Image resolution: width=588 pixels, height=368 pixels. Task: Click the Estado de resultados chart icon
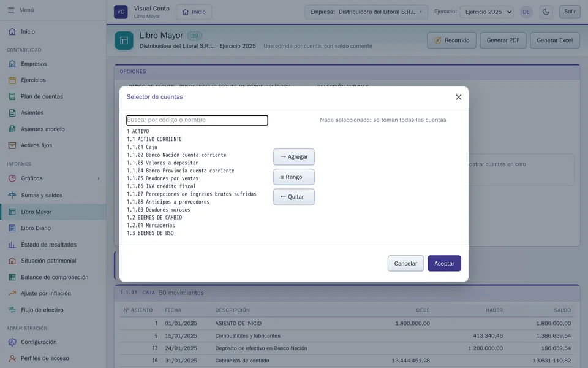click(x=12, y=245)
